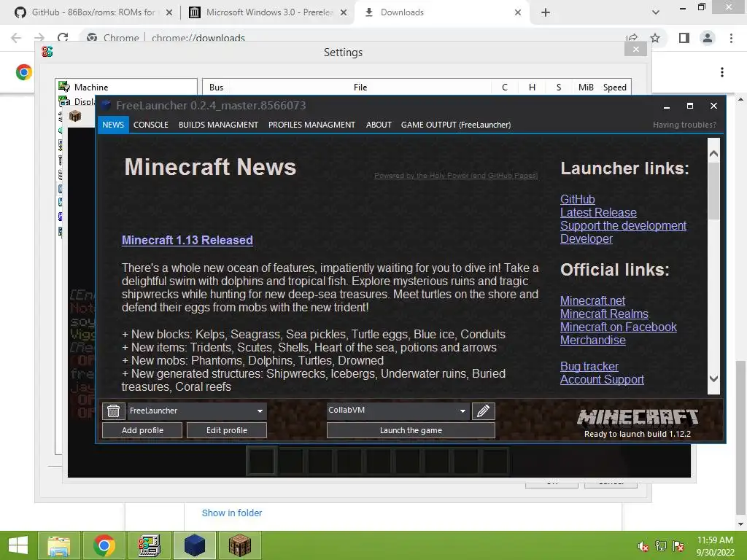
Task: Toggle the Chrome side panel icon
Action: coord(684,38)
